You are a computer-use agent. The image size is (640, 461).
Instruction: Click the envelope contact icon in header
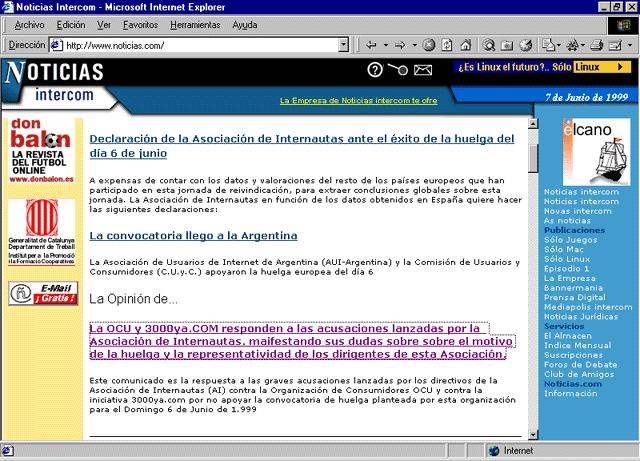tap(423, 70)
